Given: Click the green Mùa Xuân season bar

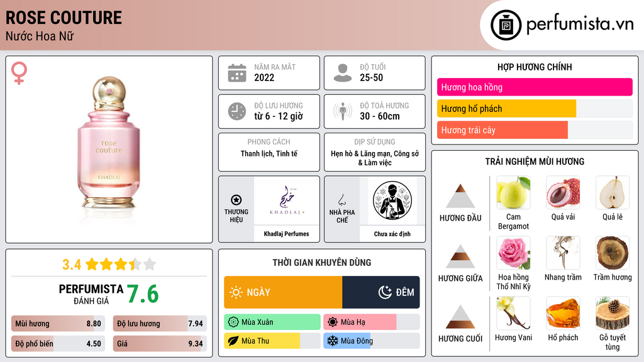Looking at the screenshot, I should [x=272, y=322].
